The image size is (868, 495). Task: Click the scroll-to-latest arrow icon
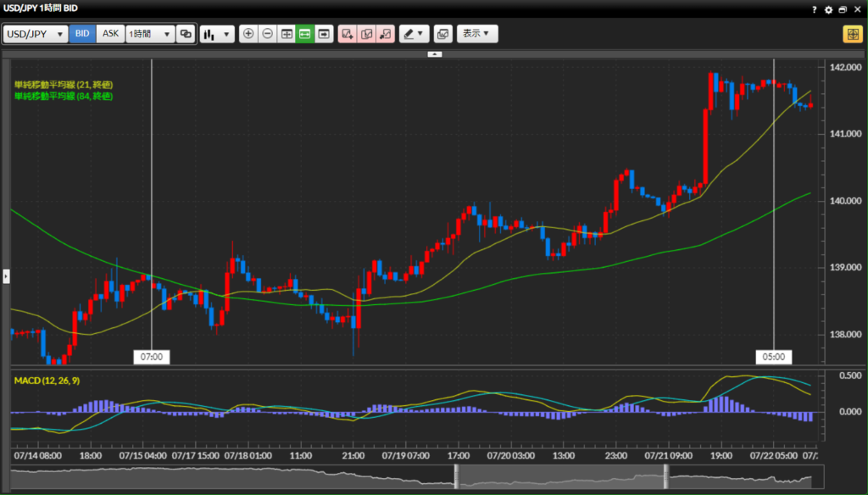(323, 34)
